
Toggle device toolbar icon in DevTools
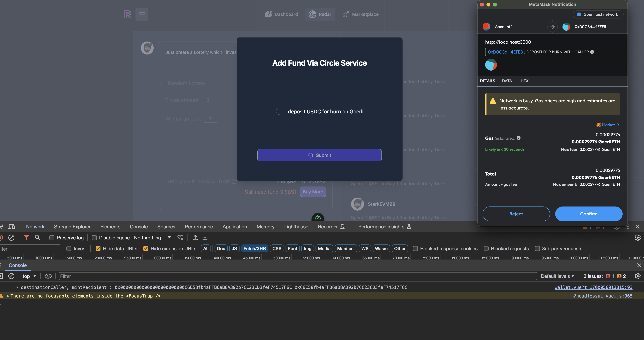[12, 227]
